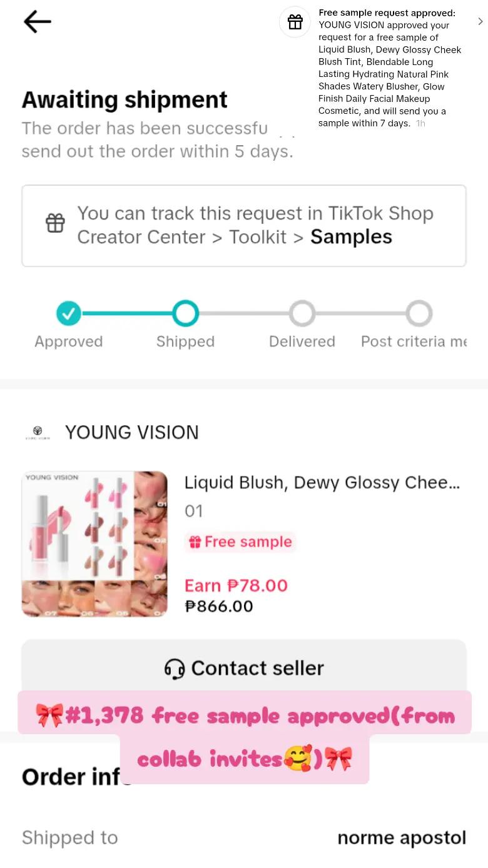This screenshot has height=868, width=488.
Task: Click the progress bar between Approved and Shipped
Action: (127, 313)
